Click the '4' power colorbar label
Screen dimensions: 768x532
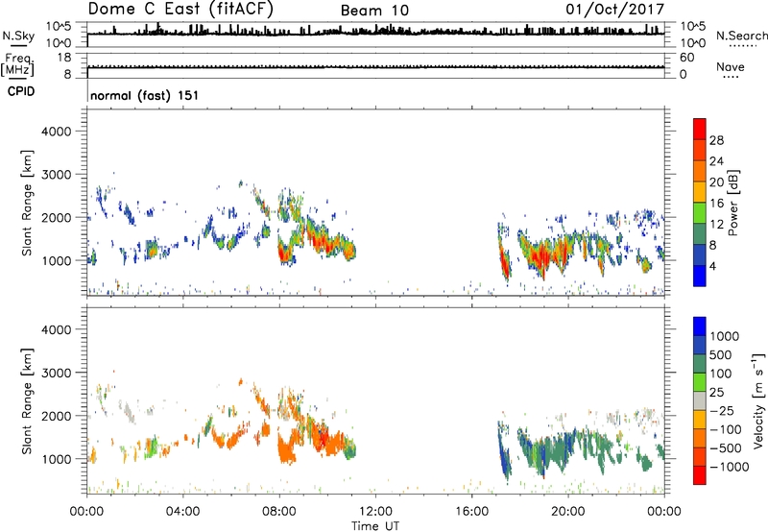click(x=712, y=267)
